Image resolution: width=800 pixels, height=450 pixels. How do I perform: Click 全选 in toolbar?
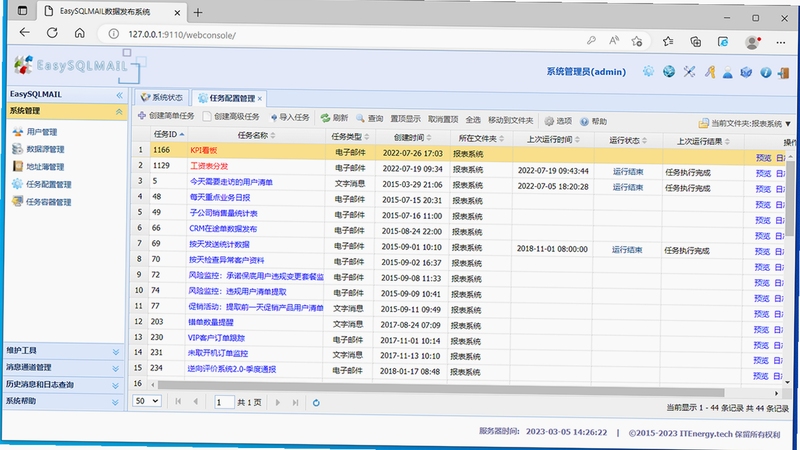coord(473,120)
